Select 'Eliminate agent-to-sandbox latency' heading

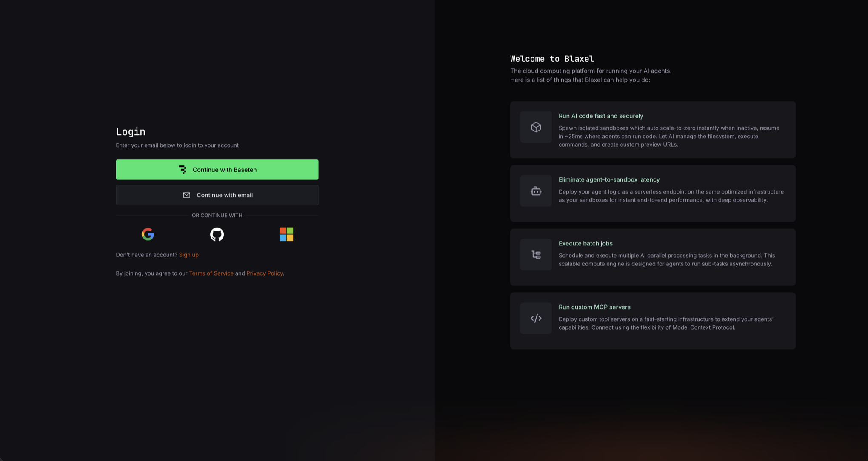coord(609,179)
